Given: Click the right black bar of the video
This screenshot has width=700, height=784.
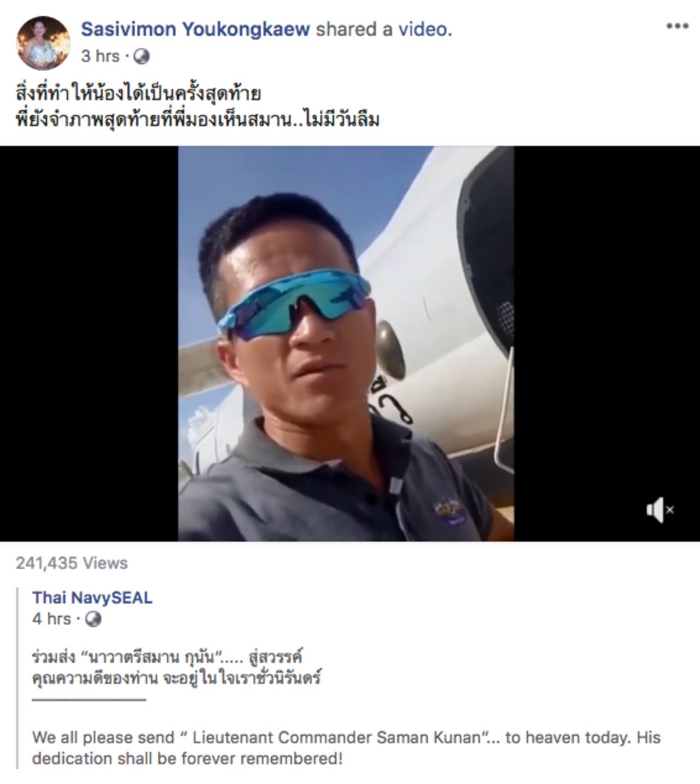Looking at the screenshot, I should pos(607,344).
